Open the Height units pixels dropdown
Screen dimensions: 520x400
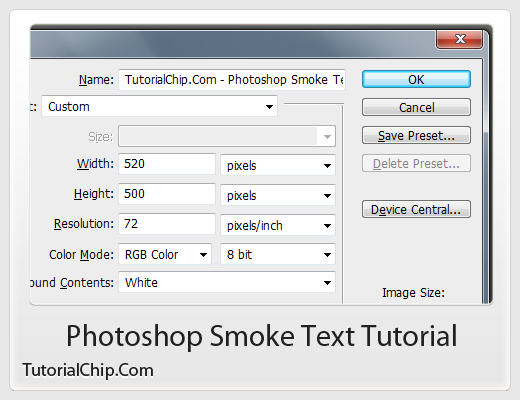coord(278,195)
